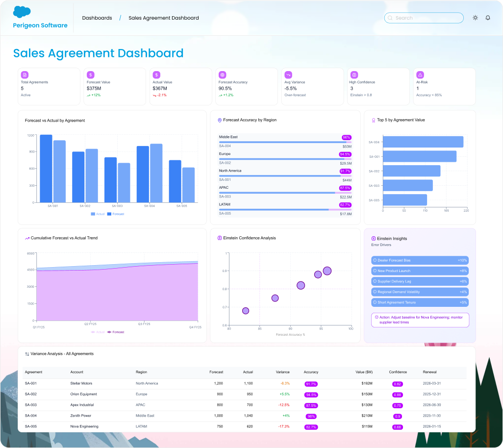Click the Forecast Accuracy target icon
503x448 pixels.
pyautogui.click(x=222, y=75)
